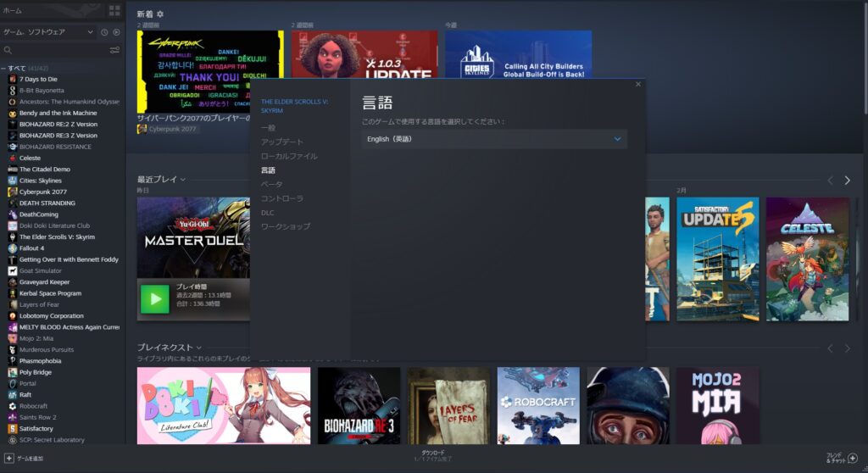Select Poly Bridge in game list
Screen dimensions: 868x473
click(x=36, y=372)
